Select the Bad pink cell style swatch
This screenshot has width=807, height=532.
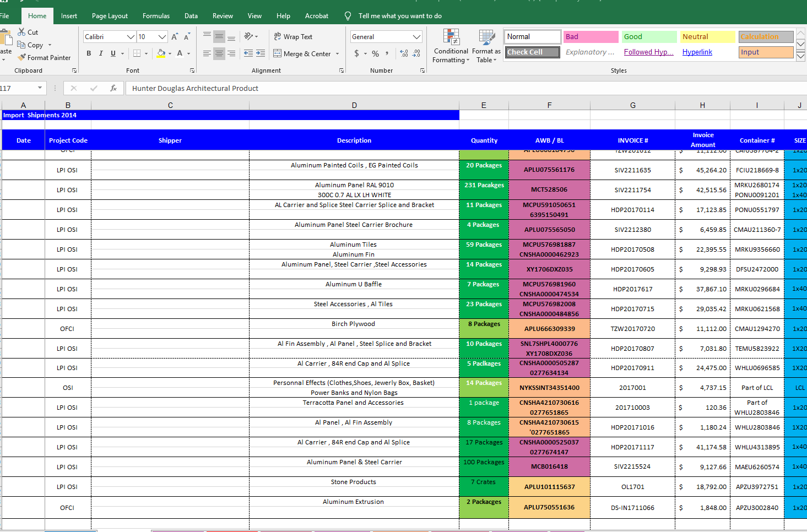pyautogui.click(x=591, y=37)
